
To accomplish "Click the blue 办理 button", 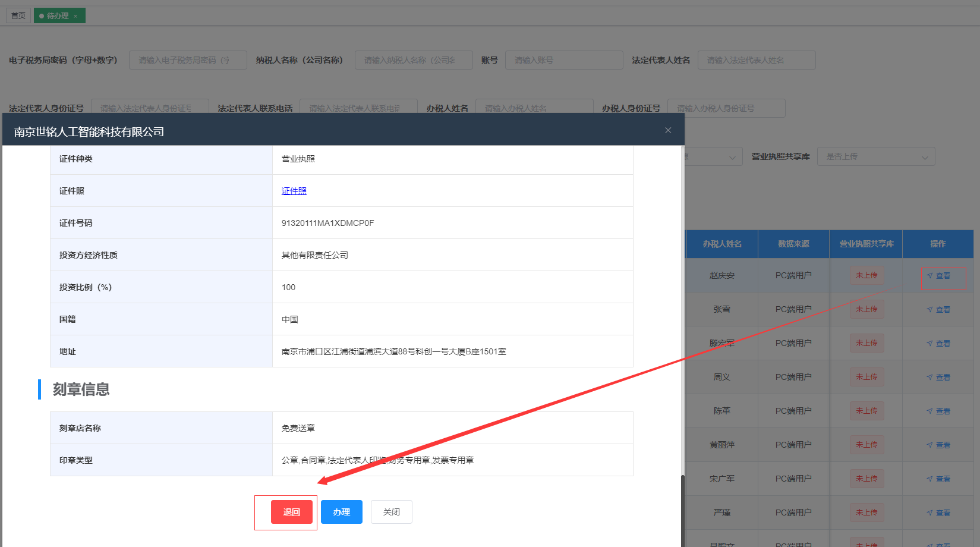I will pos(342,512).
